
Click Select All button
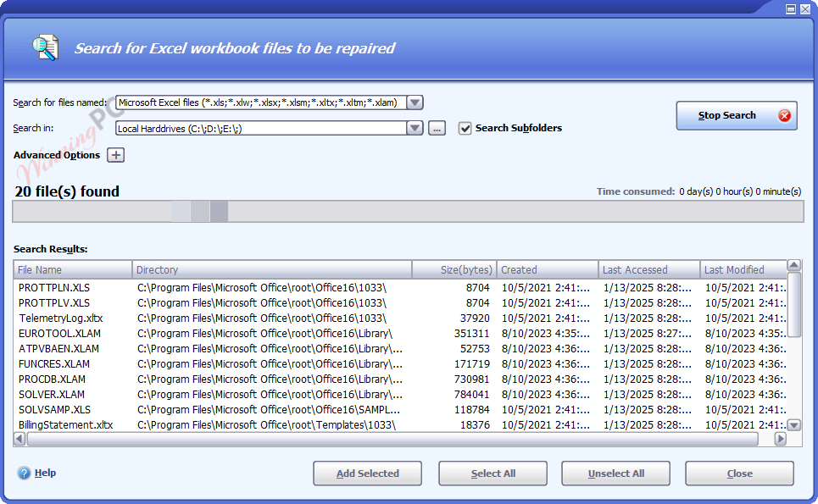pos(493,474)
